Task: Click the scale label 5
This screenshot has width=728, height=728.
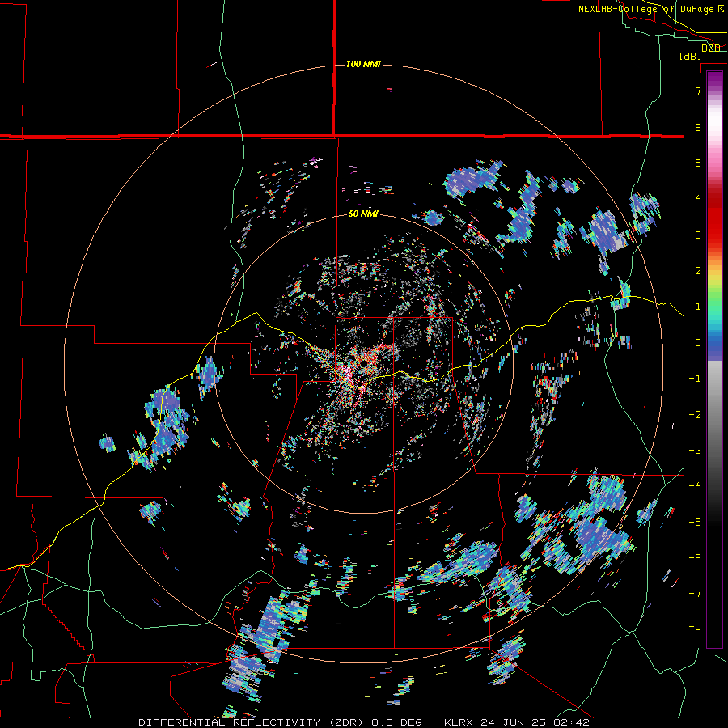Action: click(x=698, y=163)
